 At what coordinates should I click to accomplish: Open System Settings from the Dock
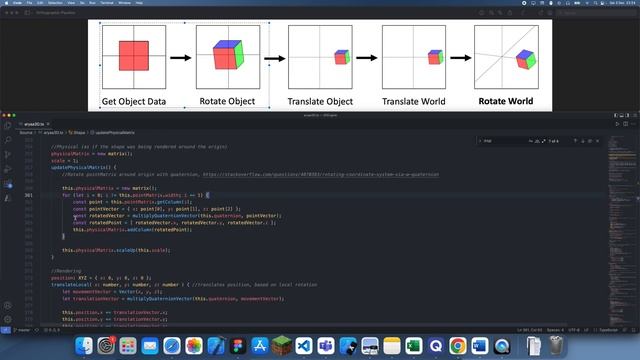click(106, 346)
